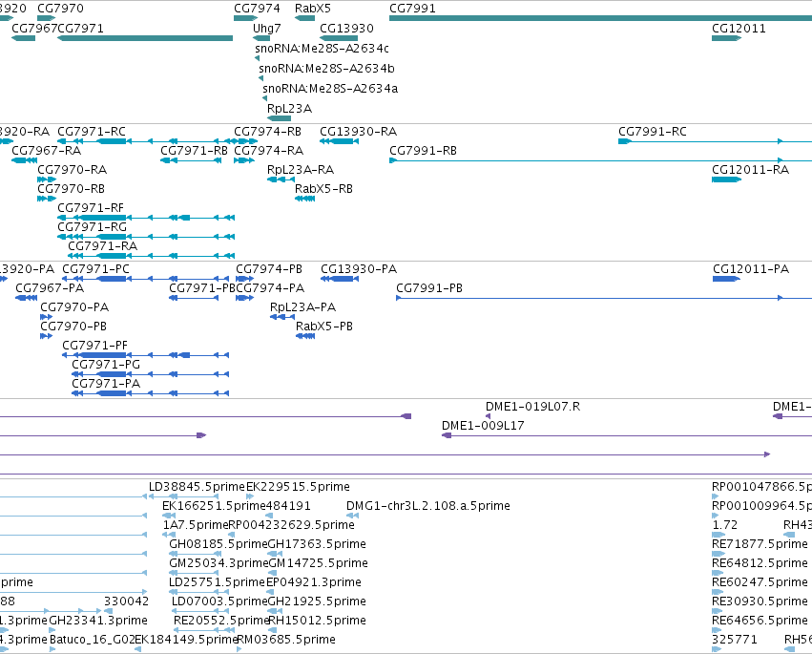Click the CG7974-PB protein label
Screen dimensions: 812x654
pos(269,269)
